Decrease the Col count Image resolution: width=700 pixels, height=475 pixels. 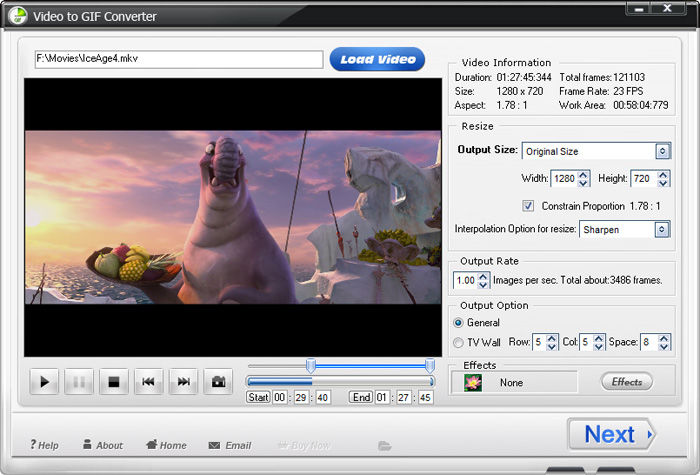click(x=599, y=346)
